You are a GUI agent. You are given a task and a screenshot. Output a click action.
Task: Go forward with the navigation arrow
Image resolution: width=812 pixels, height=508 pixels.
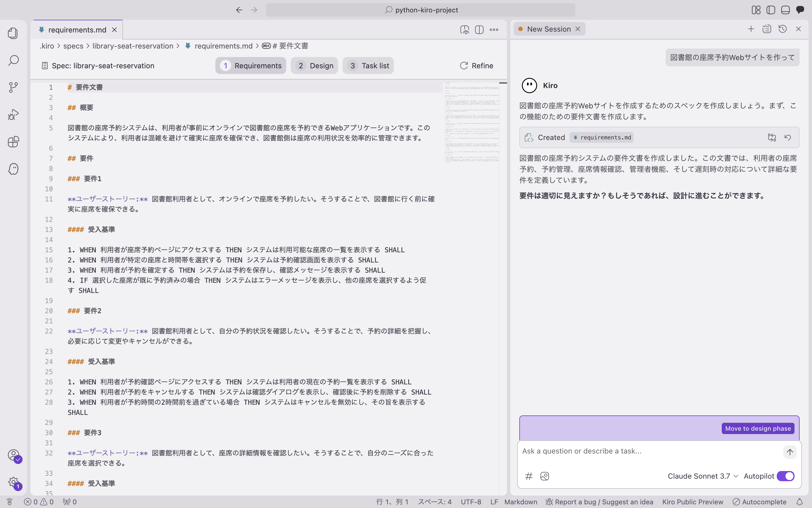(254, 10)
